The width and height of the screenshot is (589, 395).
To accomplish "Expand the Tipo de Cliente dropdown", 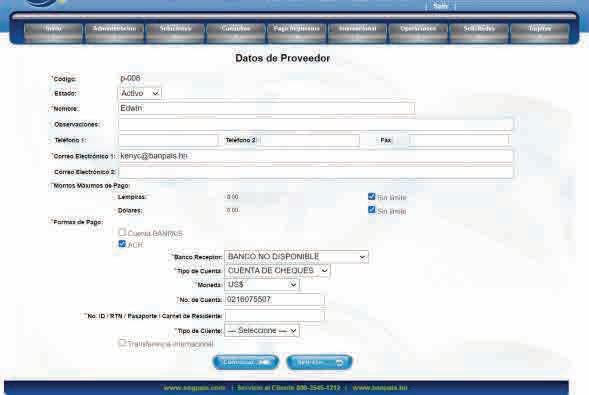I will pos(261,331).
